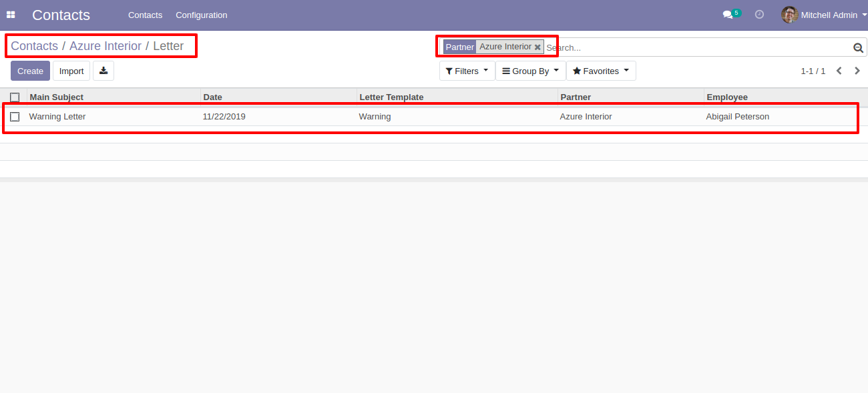Open the Filters dropdown
868x393 pixels.
tap(467, 71)
